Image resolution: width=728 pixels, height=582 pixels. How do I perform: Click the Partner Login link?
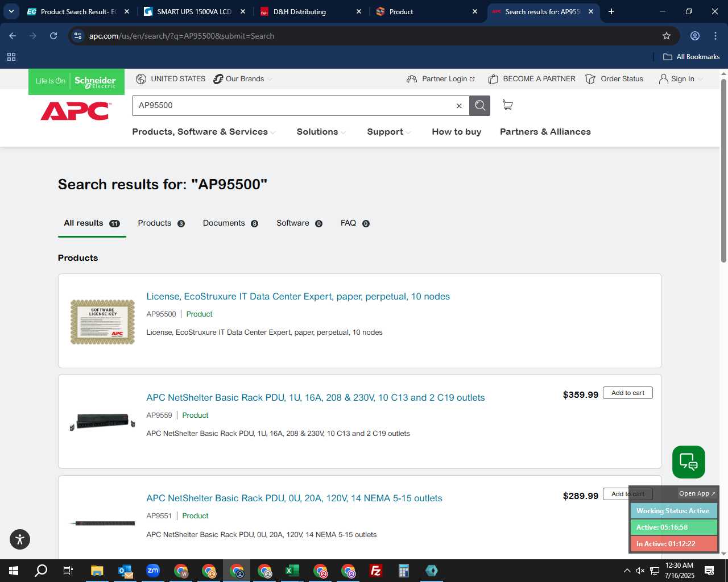pos(441,79)
